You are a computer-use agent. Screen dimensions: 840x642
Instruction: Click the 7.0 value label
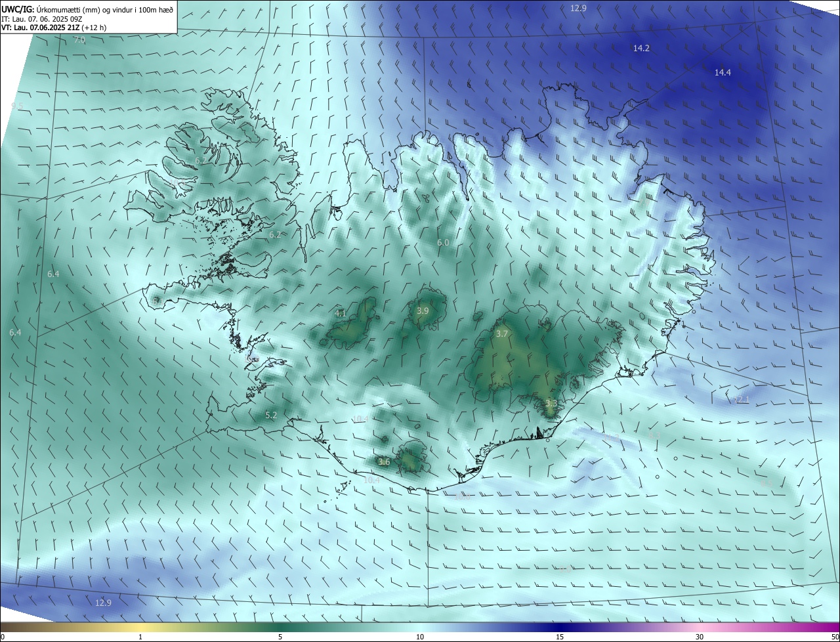79,41
